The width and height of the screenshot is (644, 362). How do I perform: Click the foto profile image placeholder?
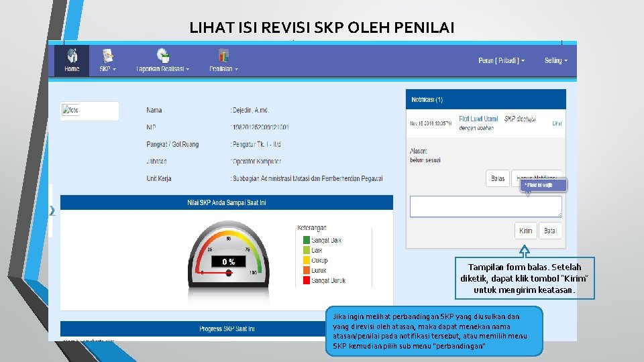[x=70, y=110]
